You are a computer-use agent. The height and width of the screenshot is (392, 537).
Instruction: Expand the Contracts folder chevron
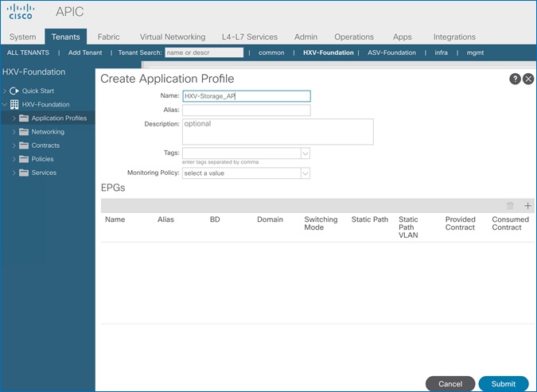[x=14, y=146]
